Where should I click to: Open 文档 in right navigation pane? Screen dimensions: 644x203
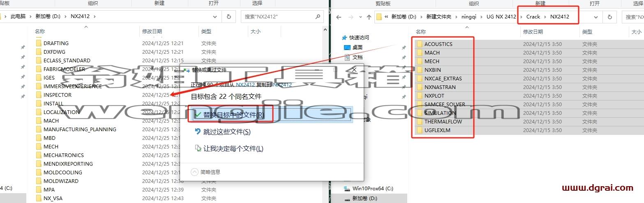358,57
